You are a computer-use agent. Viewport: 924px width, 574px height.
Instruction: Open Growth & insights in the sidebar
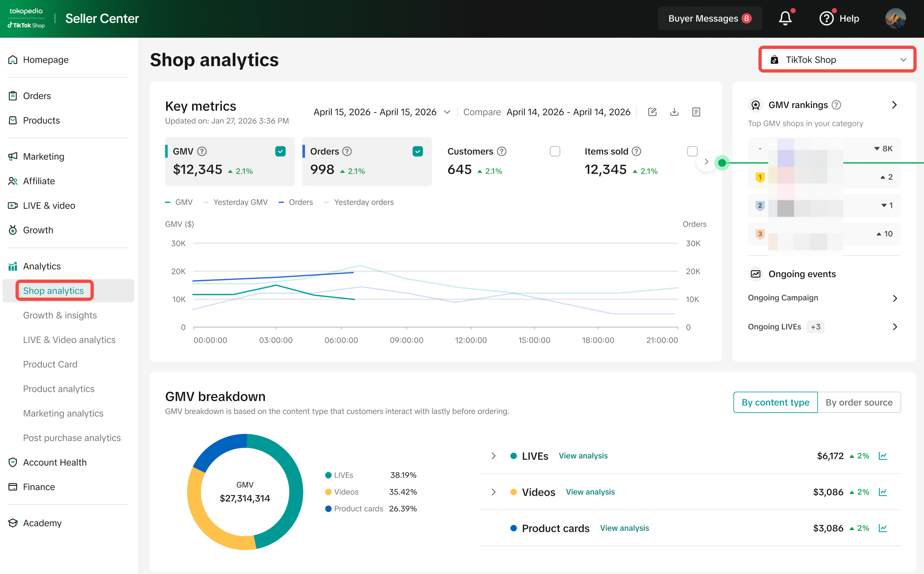click(60, 315)
